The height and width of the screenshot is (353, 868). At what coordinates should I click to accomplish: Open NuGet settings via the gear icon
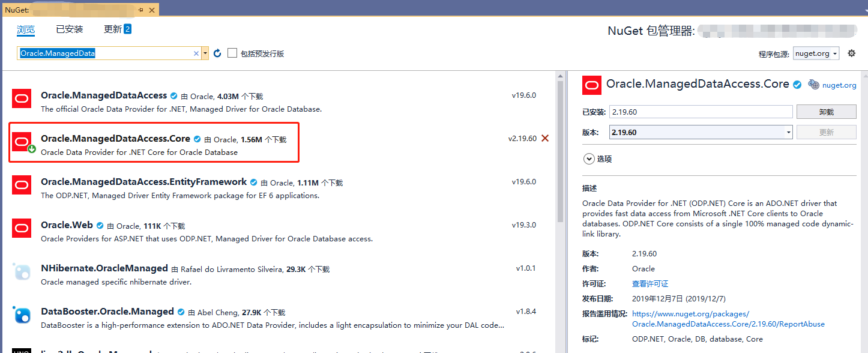point(851,53)
